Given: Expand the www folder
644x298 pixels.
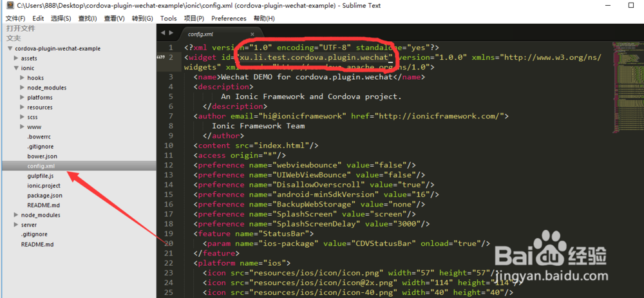Looking at the screenshot, I should click(22, 127).
